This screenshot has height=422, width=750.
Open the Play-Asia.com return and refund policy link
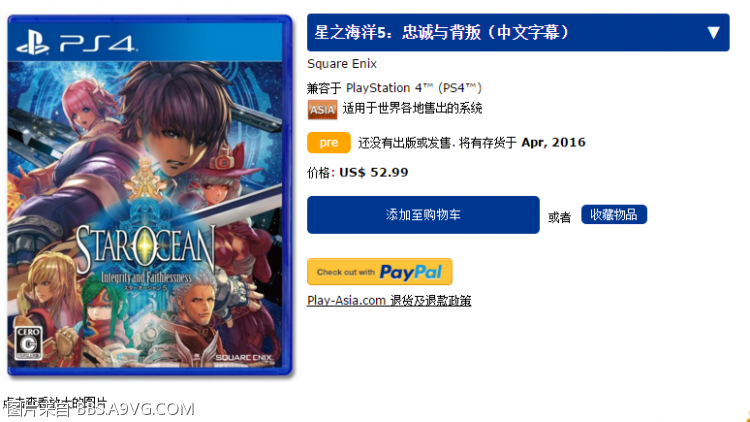point(389,300)
